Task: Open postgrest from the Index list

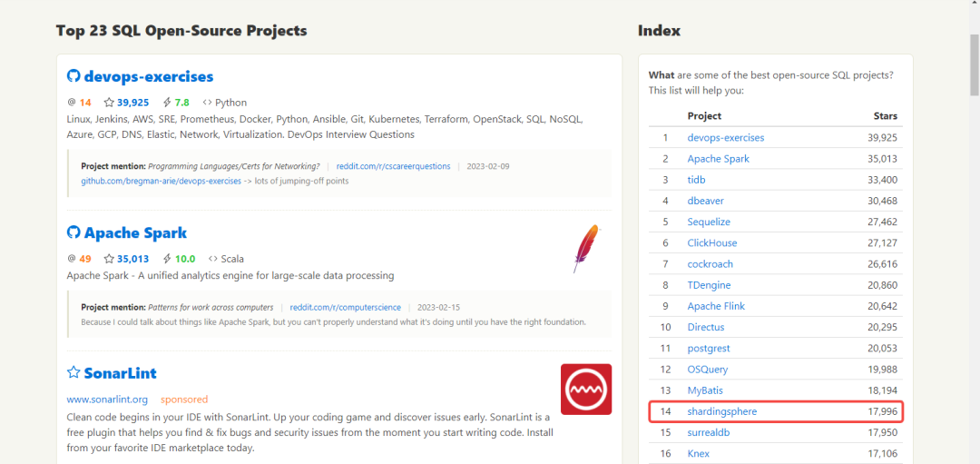Action: 709,349
